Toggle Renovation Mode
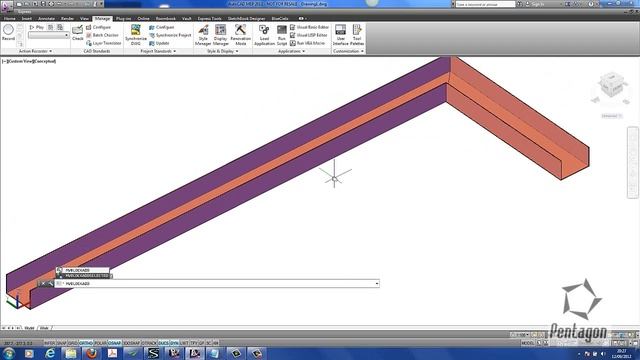This screenshot has width=640, height=360. coord(240,35)
